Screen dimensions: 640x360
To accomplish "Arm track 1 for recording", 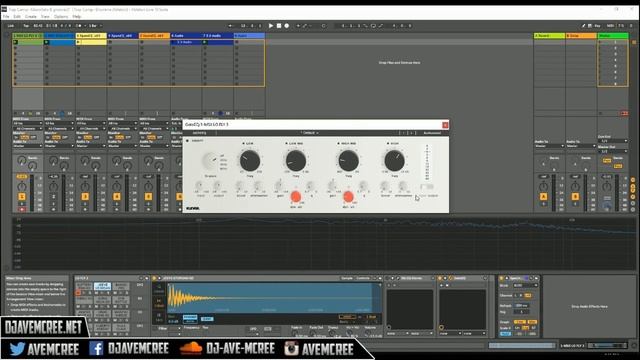I will coord(22,209).
